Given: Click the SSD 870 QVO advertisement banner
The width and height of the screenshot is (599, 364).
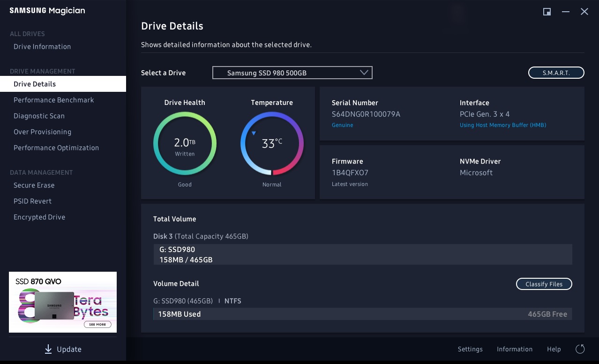Looking at the screenshot, I should tap(63, 302).
